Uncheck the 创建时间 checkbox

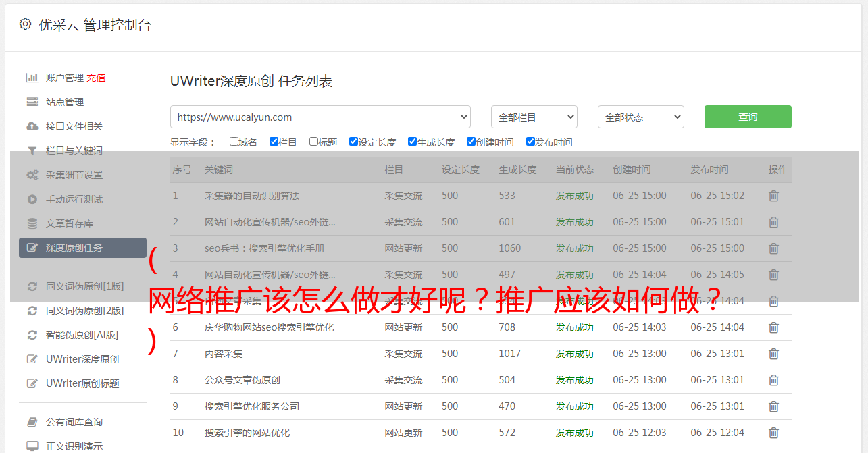471,142
